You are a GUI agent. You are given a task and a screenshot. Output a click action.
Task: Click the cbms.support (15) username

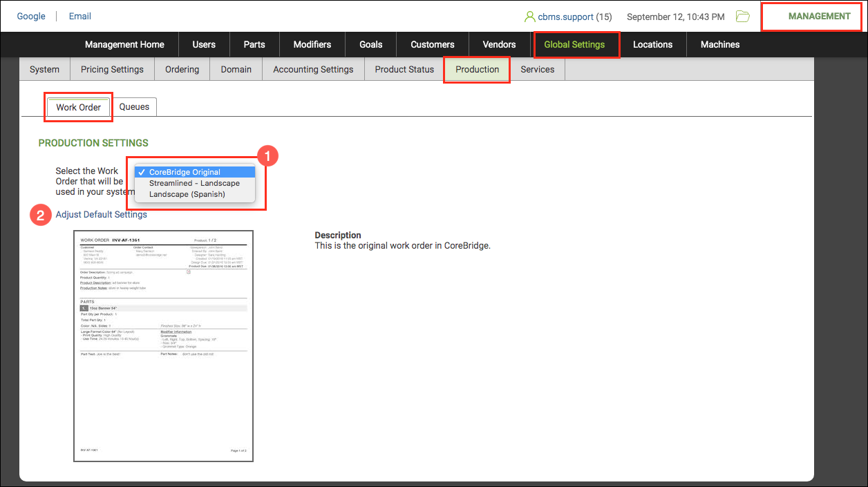pyautogui.click(x=575, y=17)
